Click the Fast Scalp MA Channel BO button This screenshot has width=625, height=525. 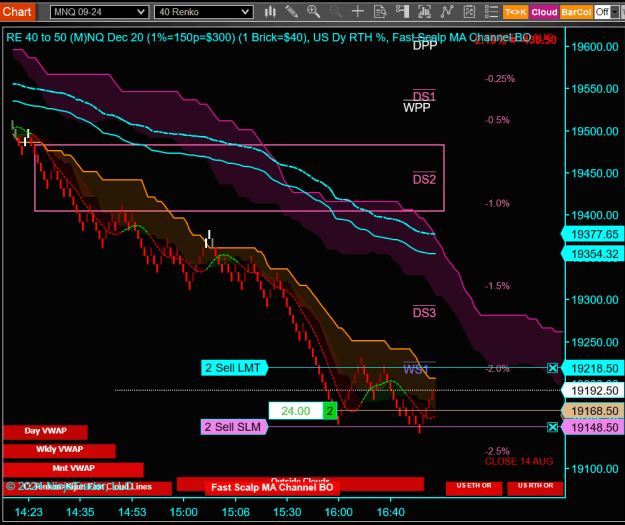pyautogui.click(x=272, y=488)
